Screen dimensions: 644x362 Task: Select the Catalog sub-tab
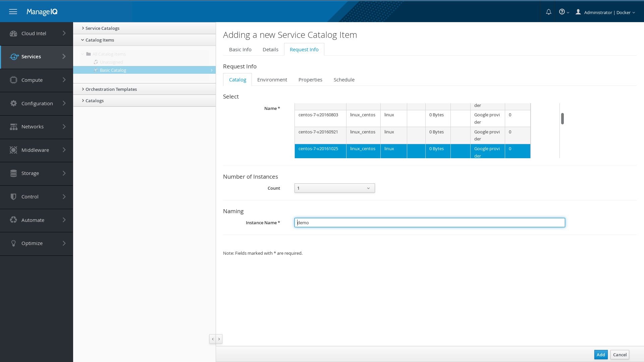237,79
